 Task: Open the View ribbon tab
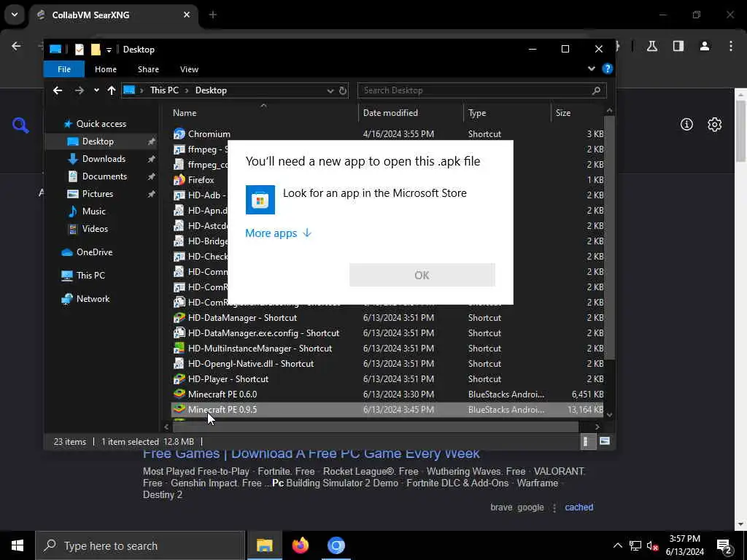point(189,69)
